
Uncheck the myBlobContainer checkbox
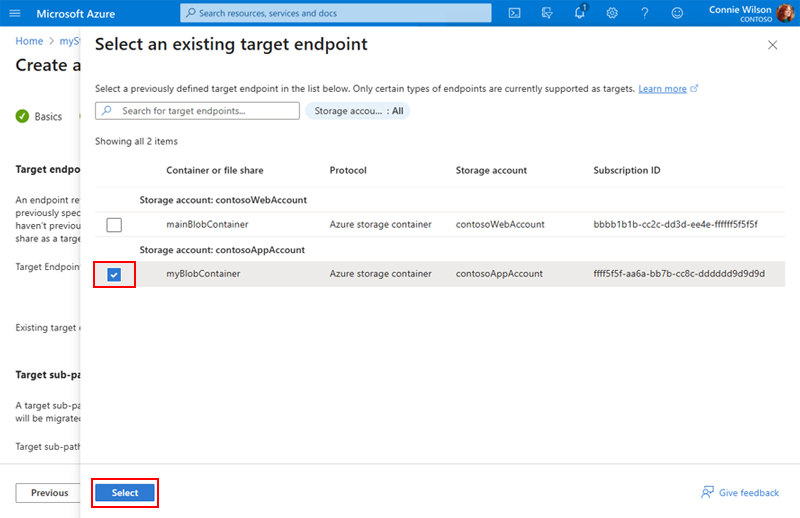click(x=114, y=275)
